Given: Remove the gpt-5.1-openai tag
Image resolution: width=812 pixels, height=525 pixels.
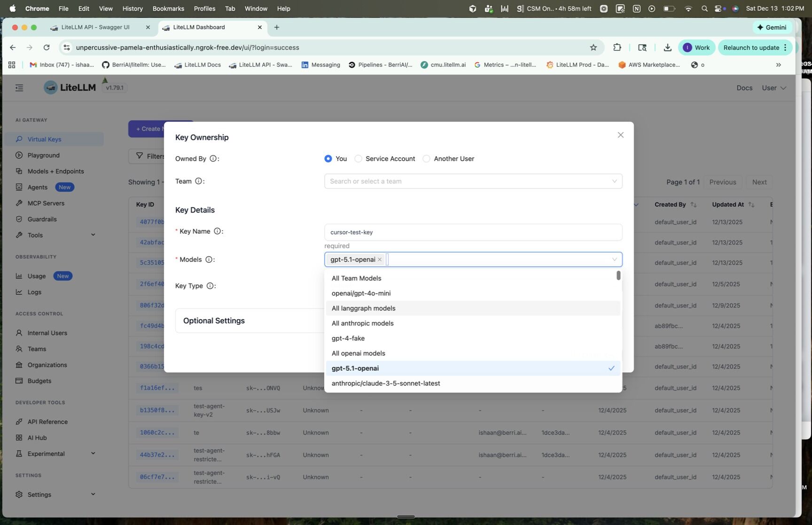Looking at the screenshot, I should (x=380, y=259).
